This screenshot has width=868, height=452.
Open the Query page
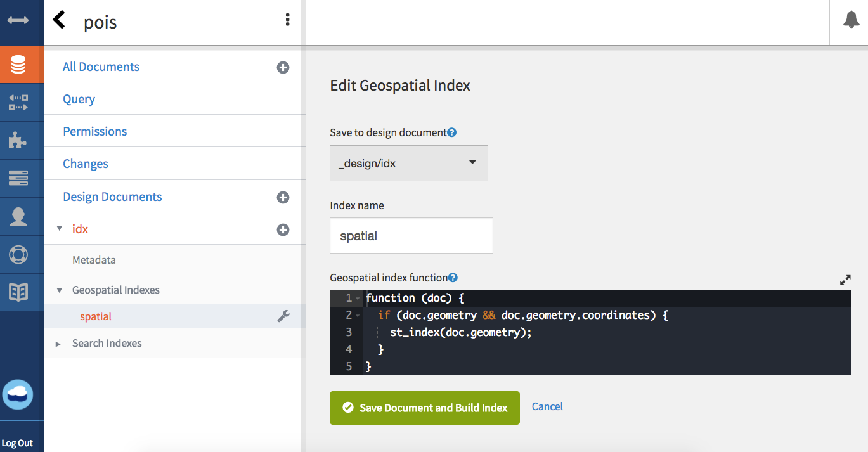click(x=79, y=99)
